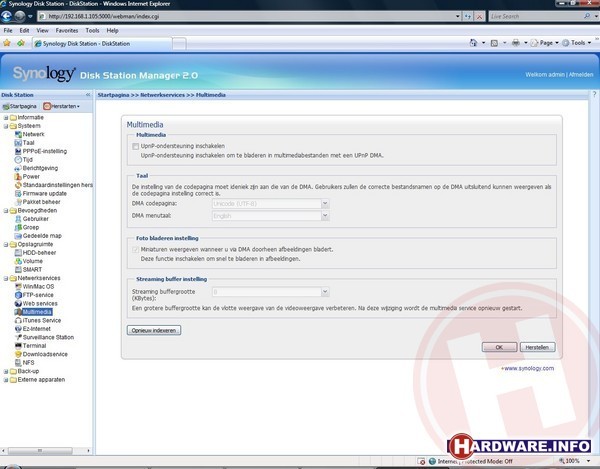
Task: Open the Groep group icon
Action: 18,227
